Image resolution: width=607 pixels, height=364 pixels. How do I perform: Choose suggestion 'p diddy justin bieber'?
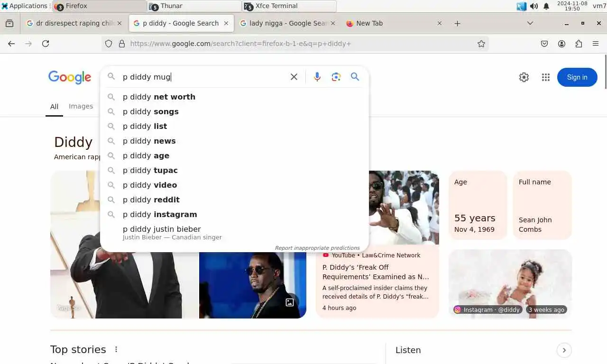pyautogui.click(x=234, y=233)
